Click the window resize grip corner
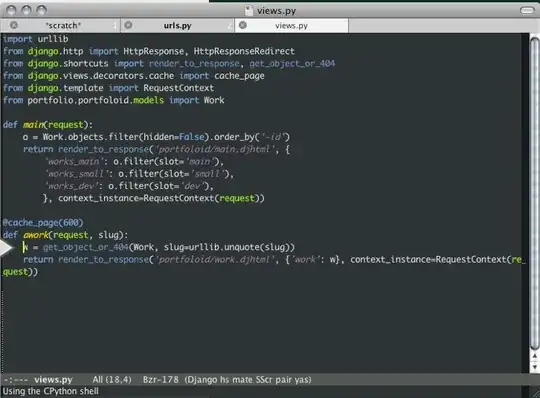The width and height of the screenshot is (540, 398). click(535, 393)
